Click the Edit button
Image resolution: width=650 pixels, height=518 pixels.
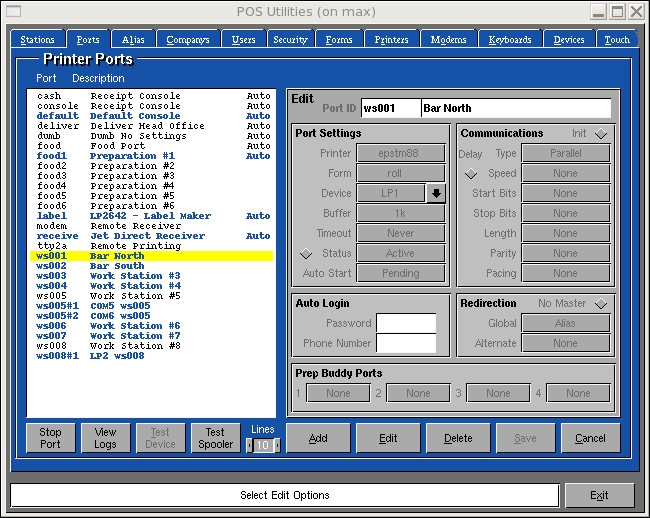pyautogui.click(x=388, y=438)
